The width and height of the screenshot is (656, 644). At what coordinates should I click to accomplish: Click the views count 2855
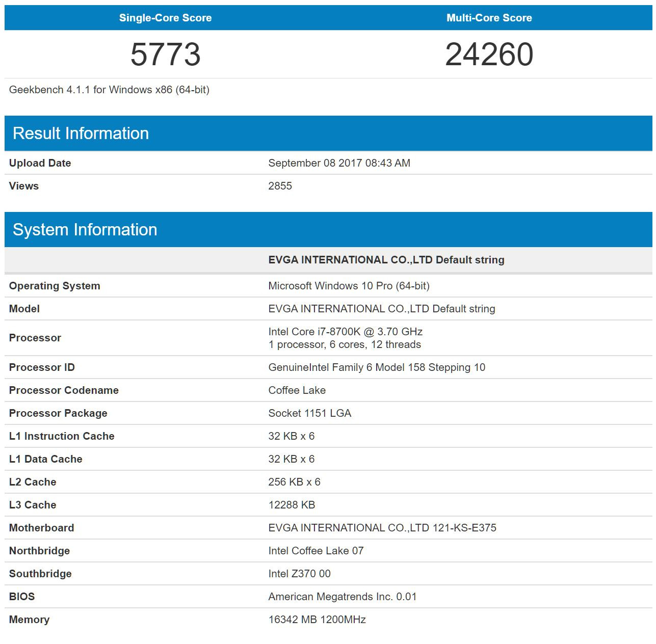pos(280,186)
